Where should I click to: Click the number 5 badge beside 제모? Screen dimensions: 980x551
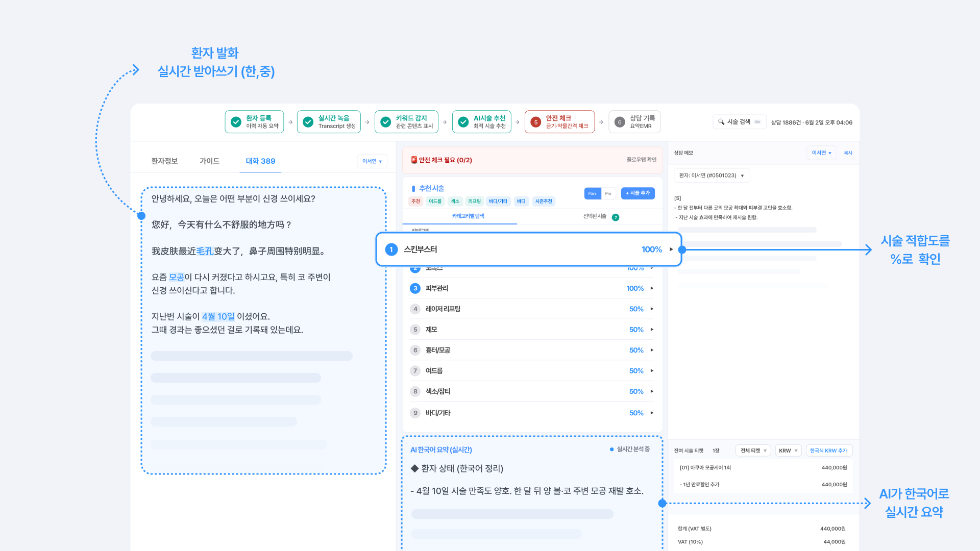point(415,330)
